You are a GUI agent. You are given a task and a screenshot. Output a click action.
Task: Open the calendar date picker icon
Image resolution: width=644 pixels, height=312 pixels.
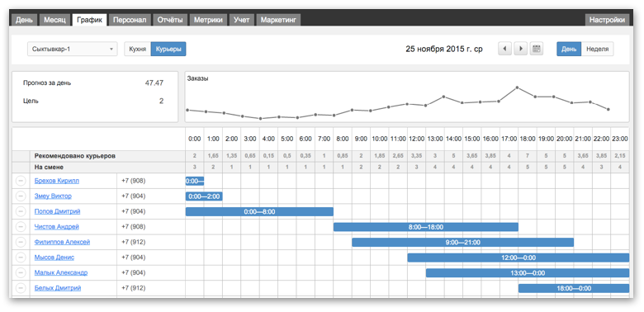click(536, 49)
